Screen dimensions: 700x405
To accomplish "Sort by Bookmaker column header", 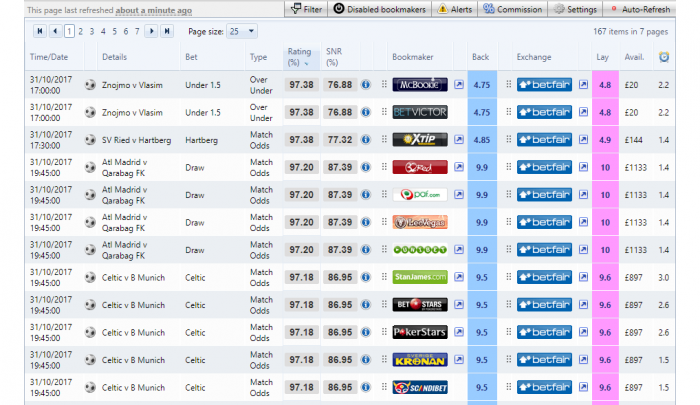I will coord(412,57).
